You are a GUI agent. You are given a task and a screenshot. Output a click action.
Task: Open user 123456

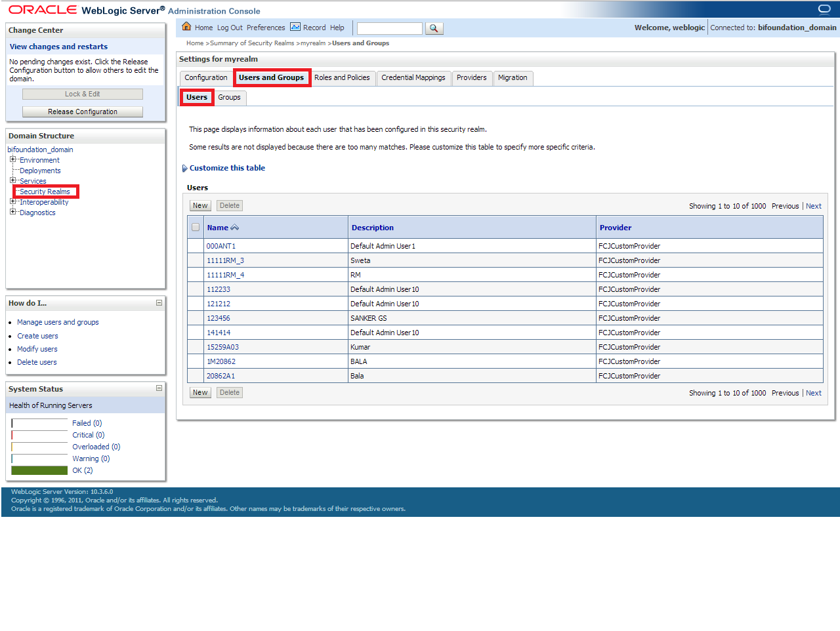pos(219,318)
